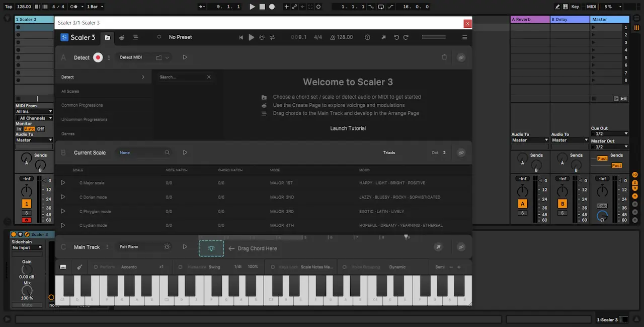The height and width of the screenshot is (327, 644).
Task: Open the Detect section options dots
Action: [x=109, y=57]
